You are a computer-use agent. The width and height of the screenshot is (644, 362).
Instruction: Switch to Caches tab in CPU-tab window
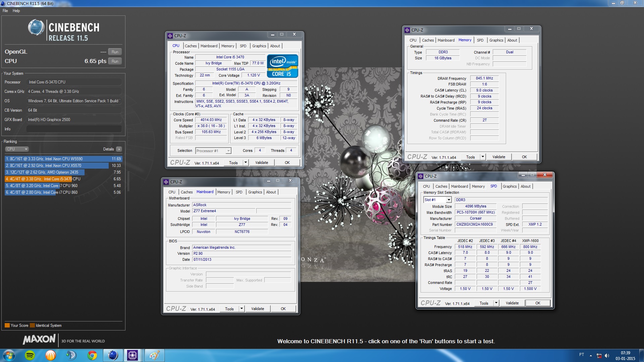191,46
